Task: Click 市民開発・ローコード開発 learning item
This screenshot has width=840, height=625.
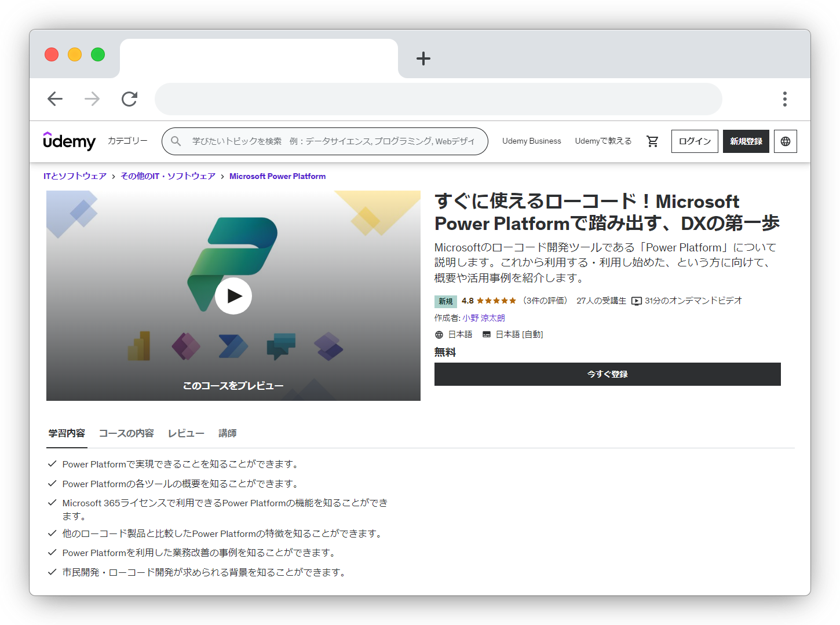Action: 204,572
